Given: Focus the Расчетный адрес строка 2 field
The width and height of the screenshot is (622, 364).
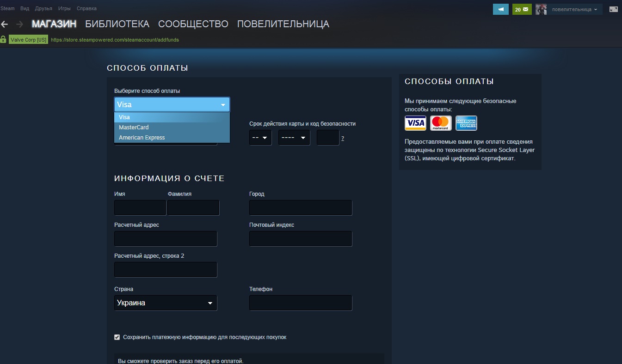Looking at the screenshot, I should tap(166, 270).
